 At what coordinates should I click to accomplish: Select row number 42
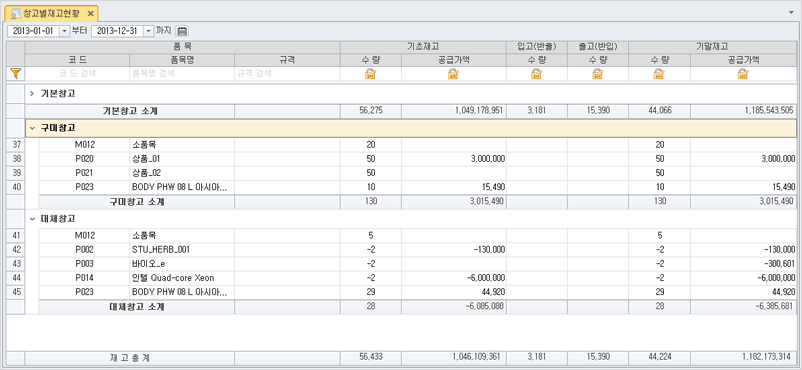click(15, 250)
